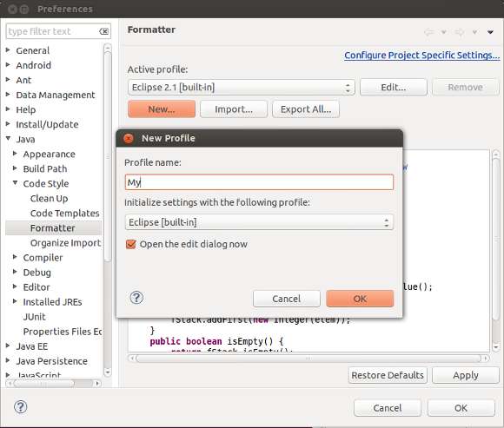
Task: Click the horizontal scrollbar under code preview
Action: point(308,358)
